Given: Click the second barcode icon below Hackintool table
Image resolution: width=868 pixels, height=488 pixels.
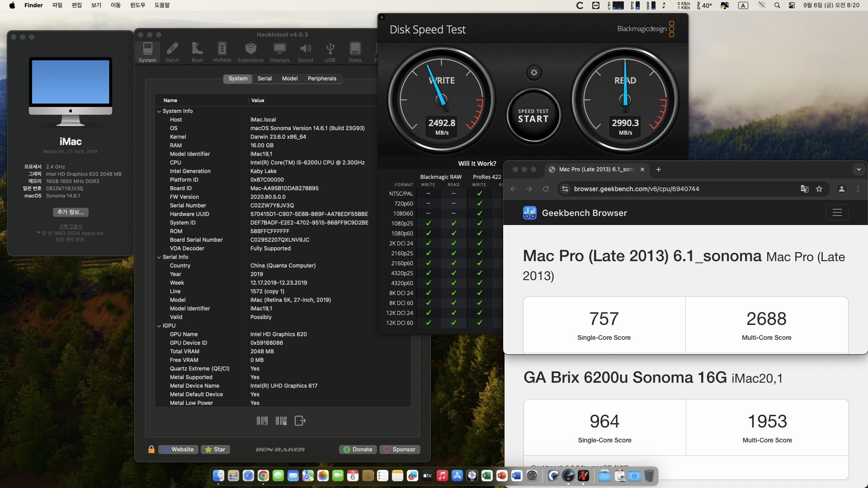Looking at the screenshot, I should [x=281, y=421].
